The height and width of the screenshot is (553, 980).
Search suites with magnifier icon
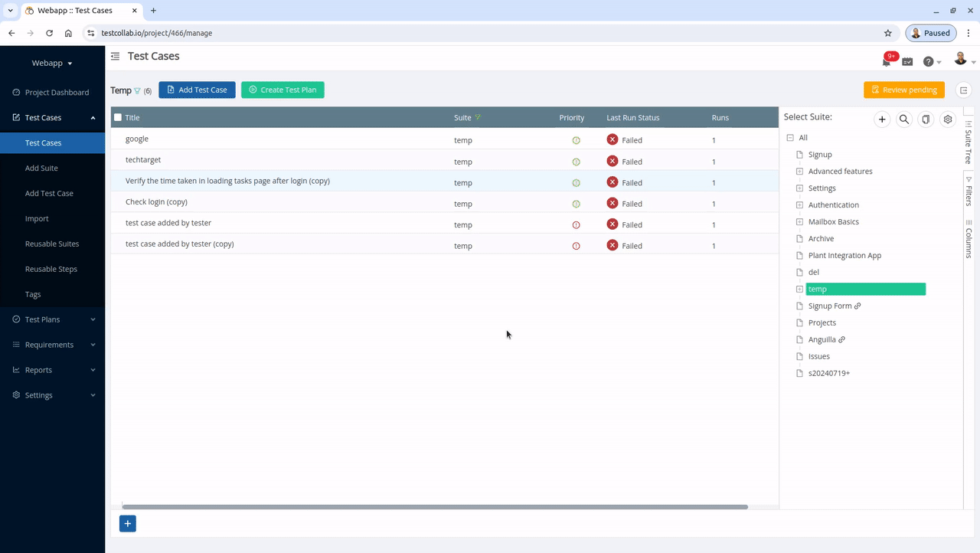(x=904, y=119)
